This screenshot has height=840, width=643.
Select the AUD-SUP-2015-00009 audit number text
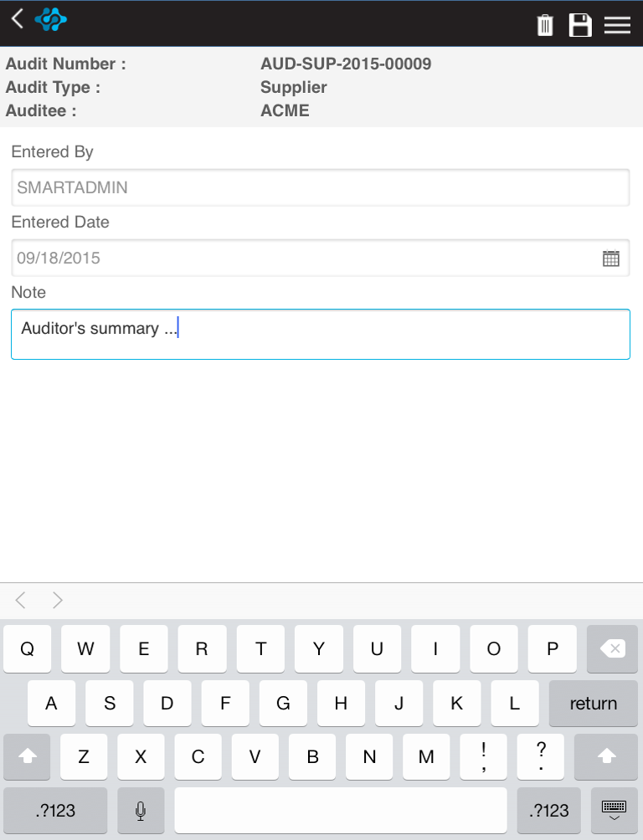(x=346, y=64)
